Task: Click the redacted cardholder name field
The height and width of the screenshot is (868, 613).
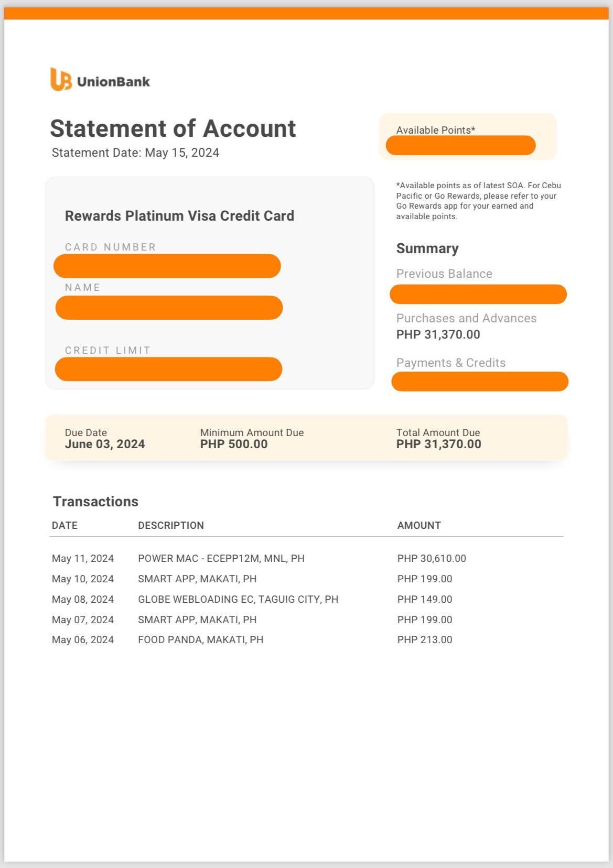Action: click(x=169, y=308)
